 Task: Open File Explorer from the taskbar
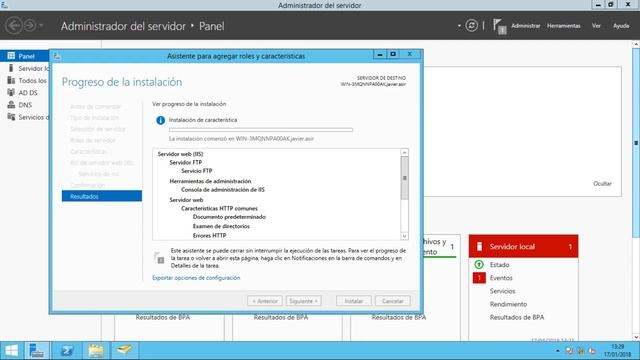(96, 351)
